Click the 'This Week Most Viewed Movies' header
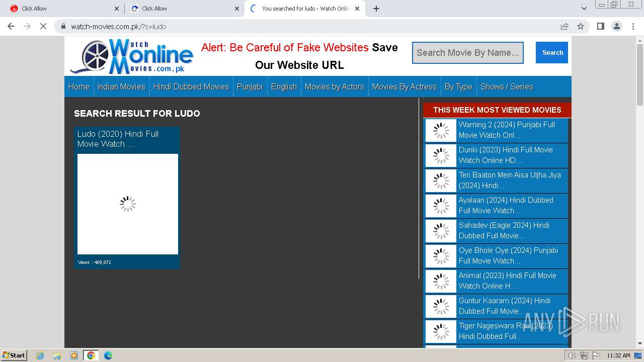This screenshot has width=644, height=362. 497,110
